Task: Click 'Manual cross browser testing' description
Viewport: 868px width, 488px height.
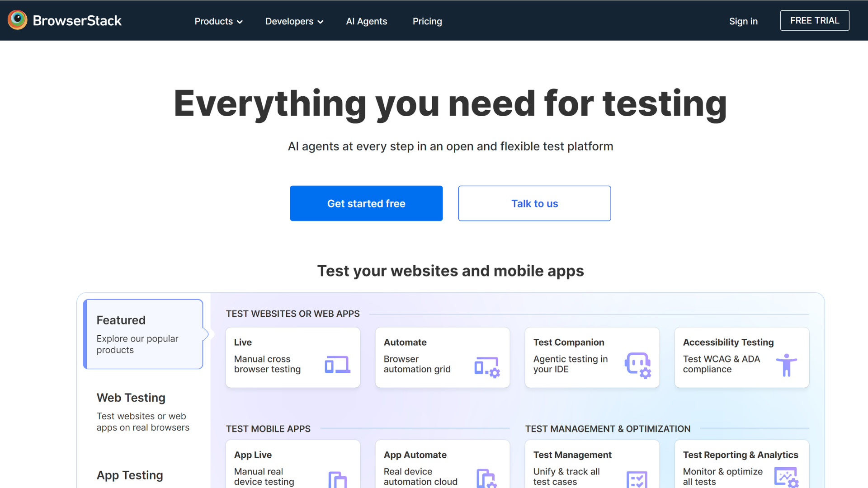Action: tap(267, 364)
